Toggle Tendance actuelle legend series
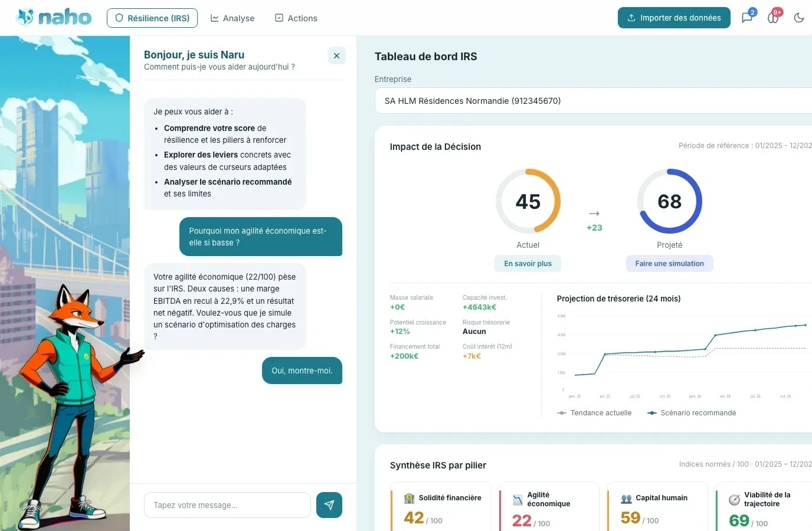The height and width of the screenshot is (531, 812). point(594,413)
